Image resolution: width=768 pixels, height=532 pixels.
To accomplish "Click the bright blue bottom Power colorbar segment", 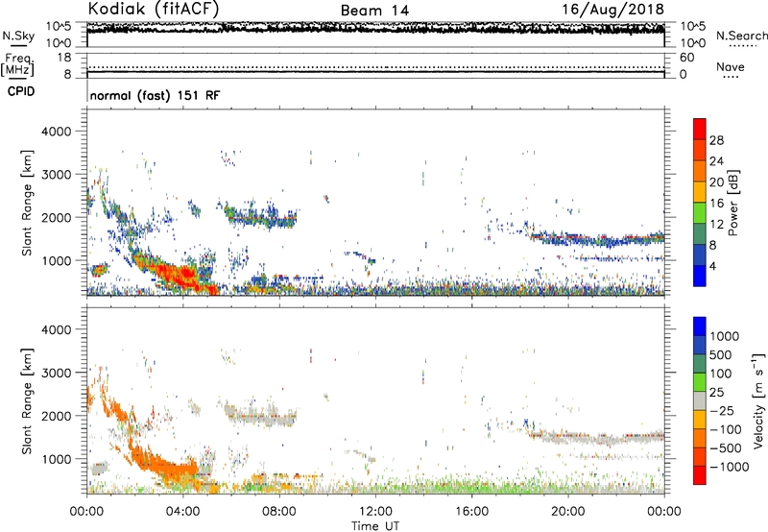I will click(700, 276).
